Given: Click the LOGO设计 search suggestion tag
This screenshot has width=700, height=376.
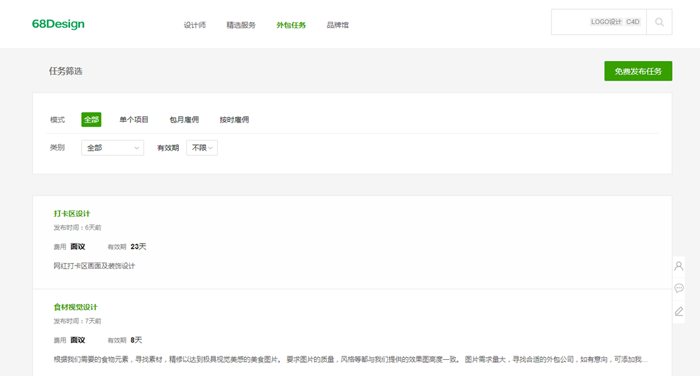Looking at the screenshot, I should (x=606, y=22).
